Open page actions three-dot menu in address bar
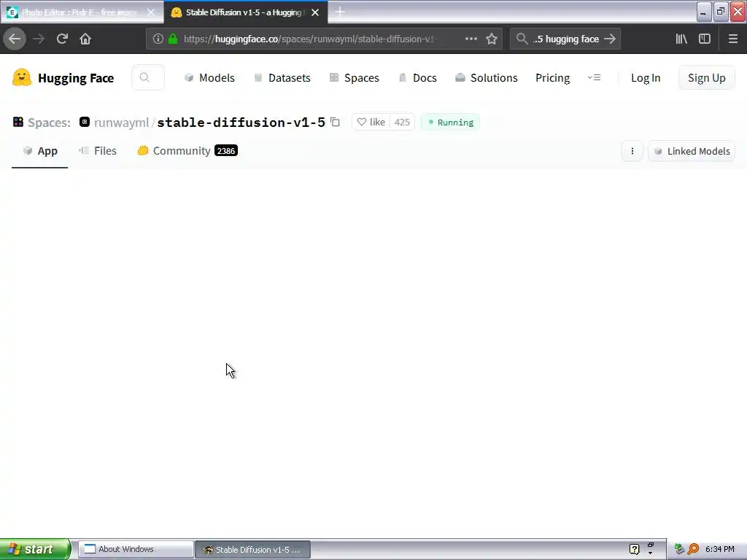 [471, 39]
